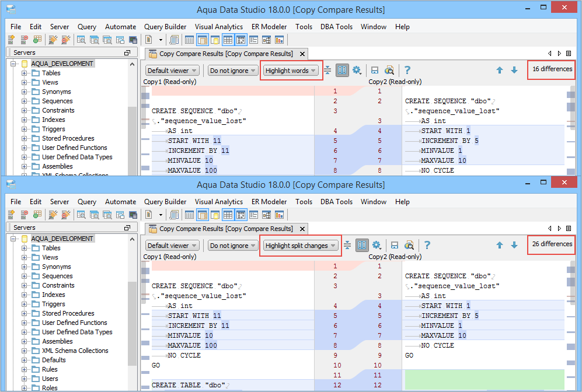Click the save icon in upper compare toolbar

click(375, 70)
